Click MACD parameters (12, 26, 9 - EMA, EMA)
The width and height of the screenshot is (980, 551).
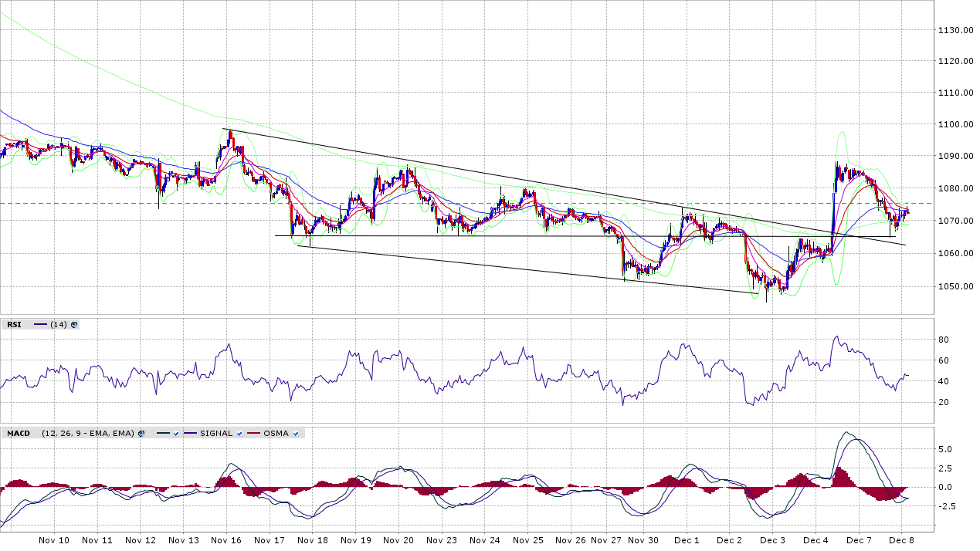click(x=88, y=434)
